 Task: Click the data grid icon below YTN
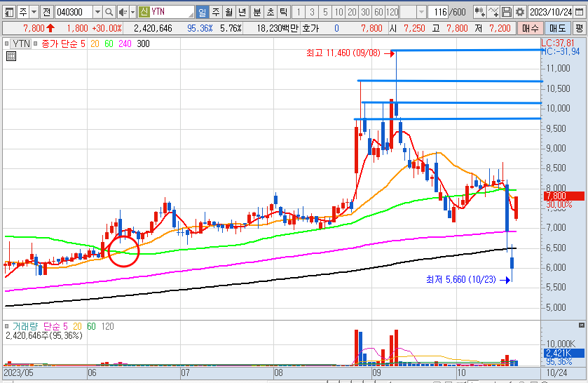pyautogui.click(x=11, y=56)
